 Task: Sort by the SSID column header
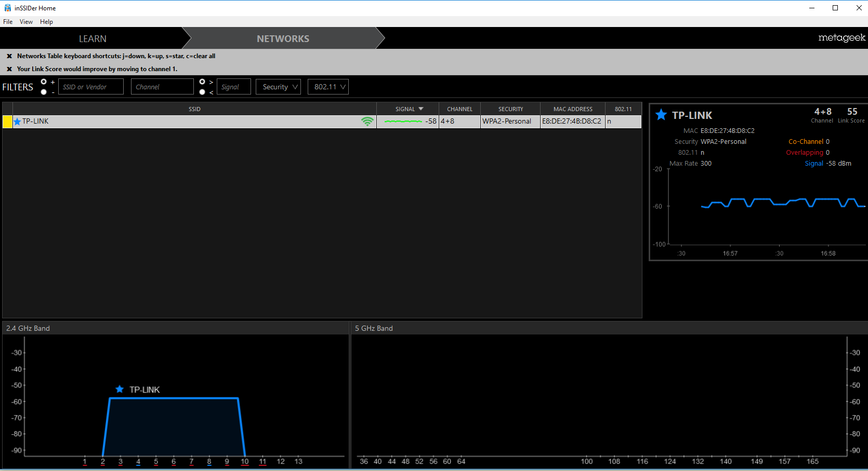coord(194,109)
